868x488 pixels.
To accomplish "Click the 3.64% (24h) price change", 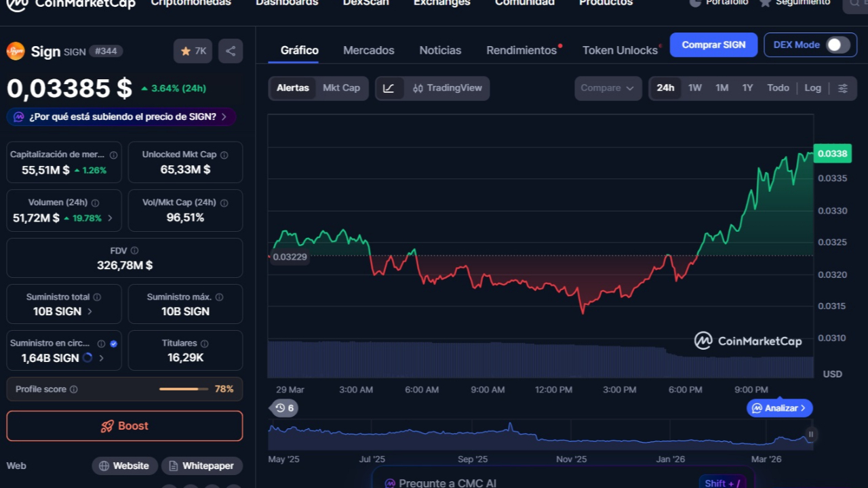I will (x=174, y=88).
